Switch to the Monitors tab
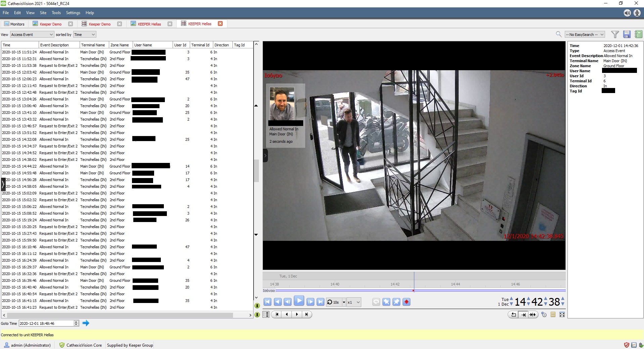Screen dimensions: 644x349 (14, 24)
